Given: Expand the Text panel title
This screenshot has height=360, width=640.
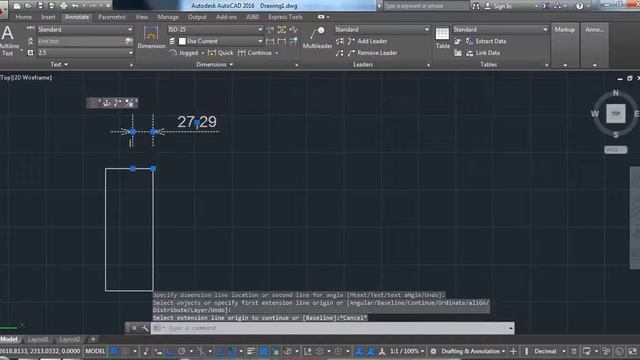Looking at the screenshot, I should [x=59, y=64].
